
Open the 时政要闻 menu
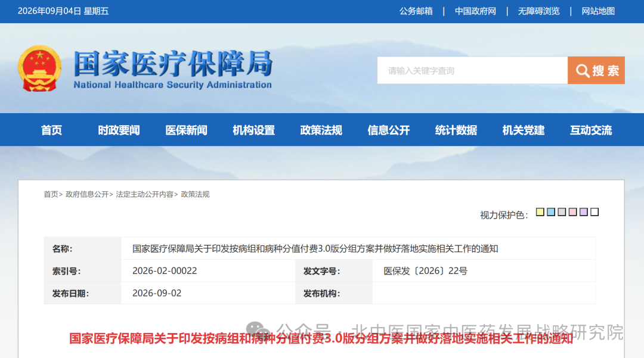(x=119, y=130)
